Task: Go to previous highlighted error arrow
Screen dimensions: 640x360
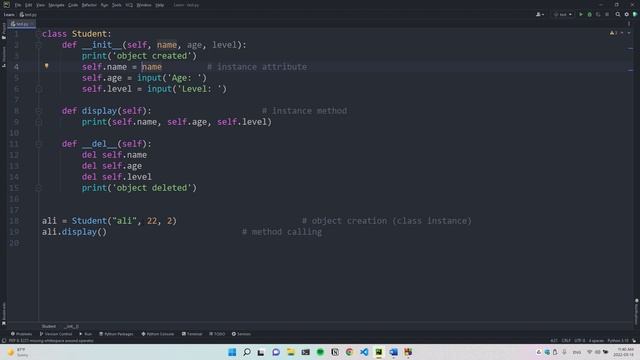Action: (x=622, y=33)
